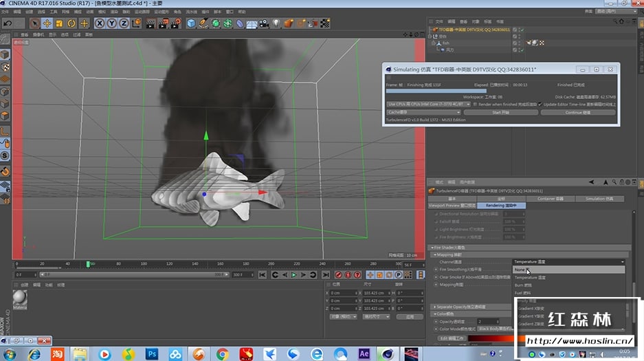Click the orange TurbulenceFD container icon
The height and width of the screenshot is (361, 644).
point(288,23)
